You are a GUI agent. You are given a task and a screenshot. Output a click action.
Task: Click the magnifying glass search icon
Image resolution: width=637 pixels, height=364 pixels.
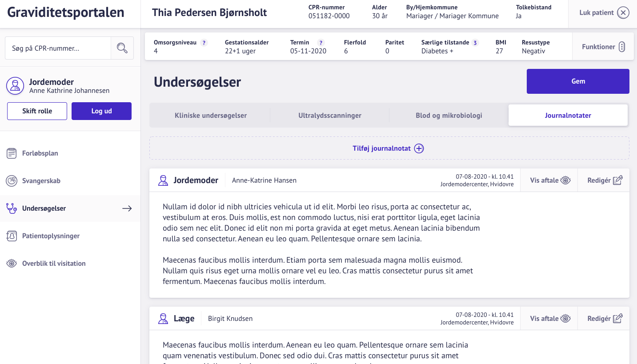point(122,48)
